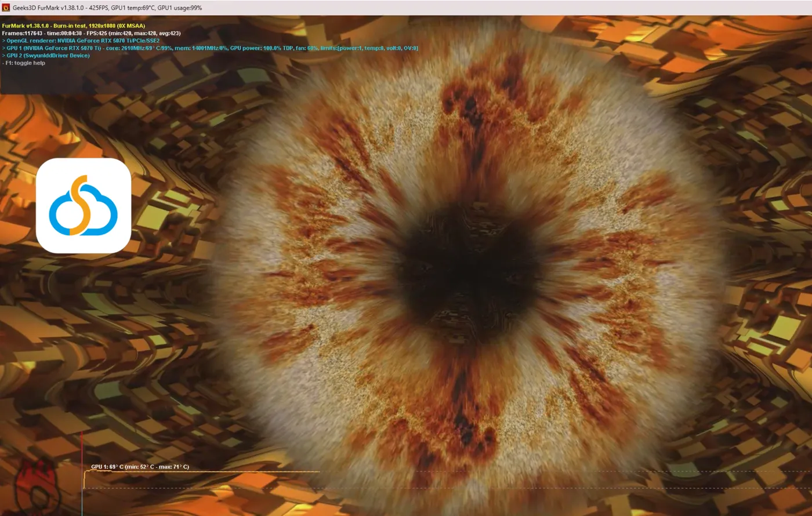
Task: Click the FurMark icon in the title bar
Action: click(x=6, y=8)
